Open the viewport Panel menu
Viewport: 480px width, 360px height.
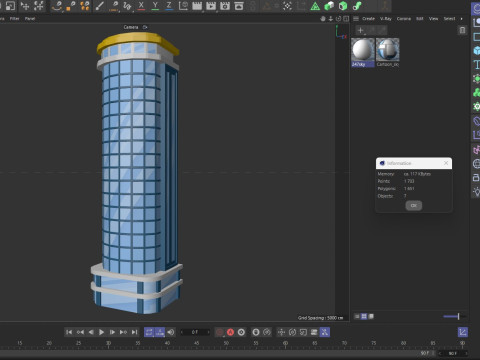[x=30, y=19]
